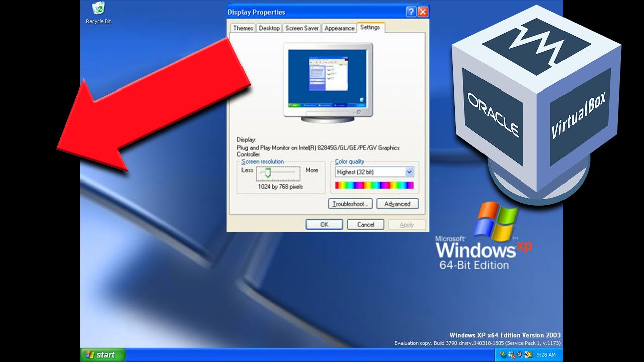Click the "More" label near the slider
Screen dimensions: 644x362
click(312, 170)
